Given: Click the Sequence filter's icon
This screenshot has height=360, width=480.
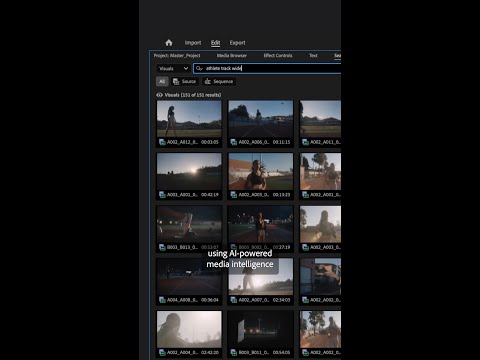Looking at the screenshot, I should pos(208,81).
